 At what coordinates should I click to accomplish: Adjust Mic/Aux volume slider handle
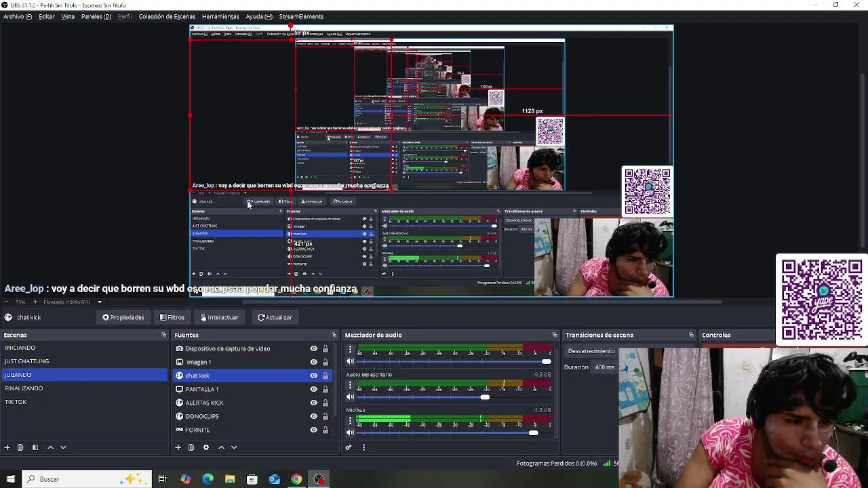(x=534, y=432)
